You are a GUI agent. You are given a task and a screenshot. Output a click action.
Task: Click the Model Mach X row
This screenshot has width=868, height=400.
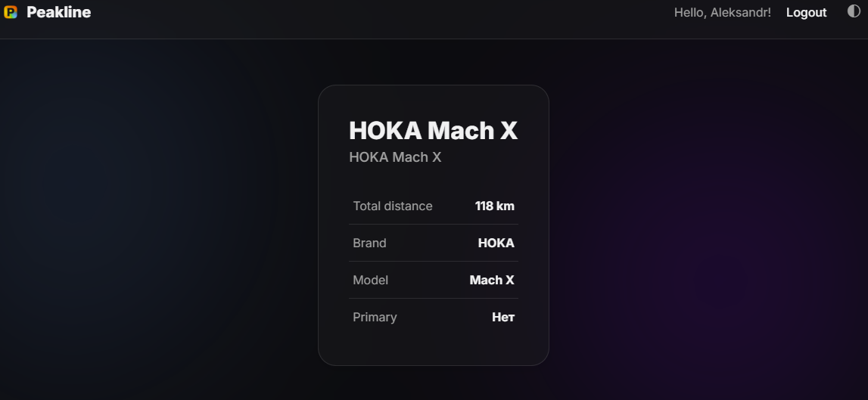434,280
